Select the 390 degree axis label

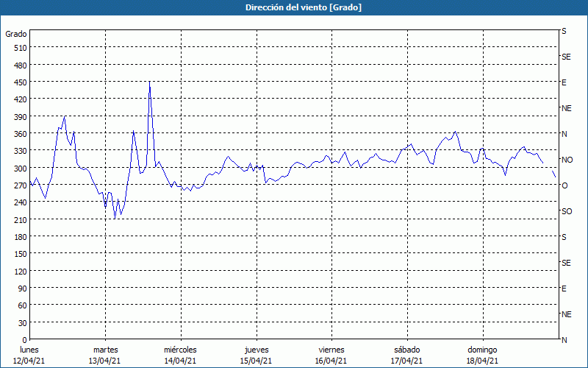click(21, 117)
